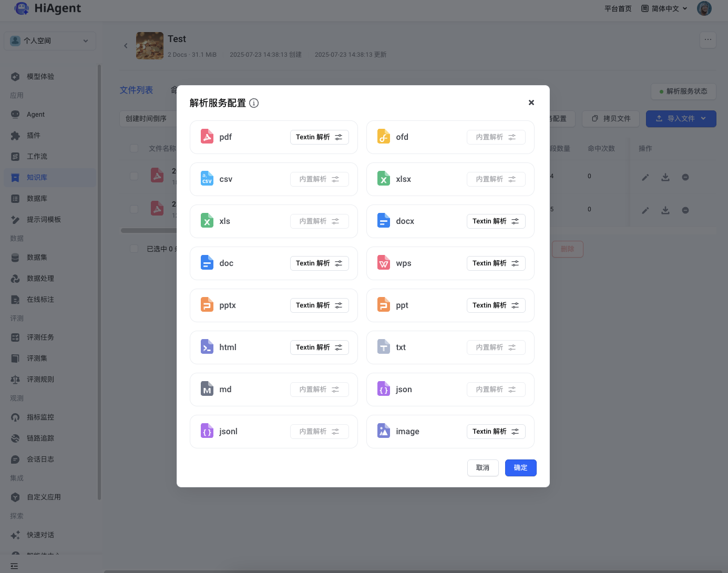Open parser selector for docx
Screen dimensions: 728x573
point(496,221)
